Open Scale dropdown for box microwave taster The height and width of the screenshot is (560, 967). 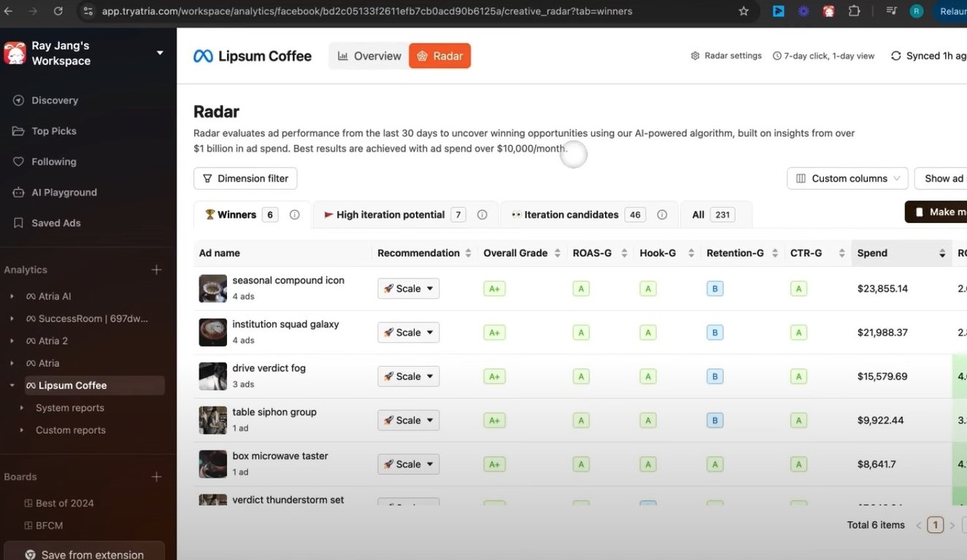(x=408, y=464)
